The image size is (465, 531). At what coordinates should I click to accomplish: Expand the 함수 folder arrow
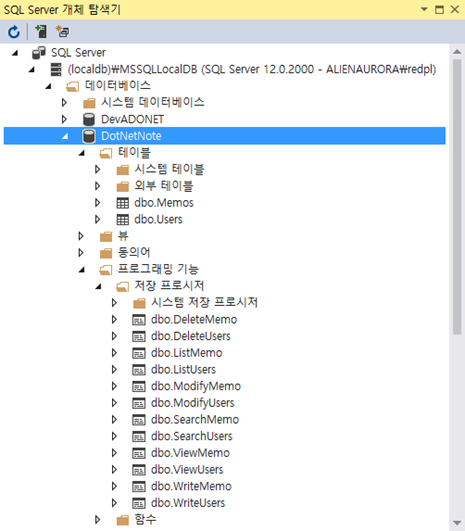coord(98,519)
